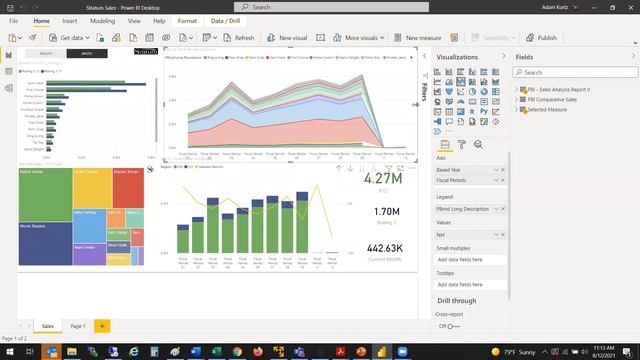This screenshot has width=640, height=360.
Task: Click the SQL Server data source icon
Action: point(133,38)
